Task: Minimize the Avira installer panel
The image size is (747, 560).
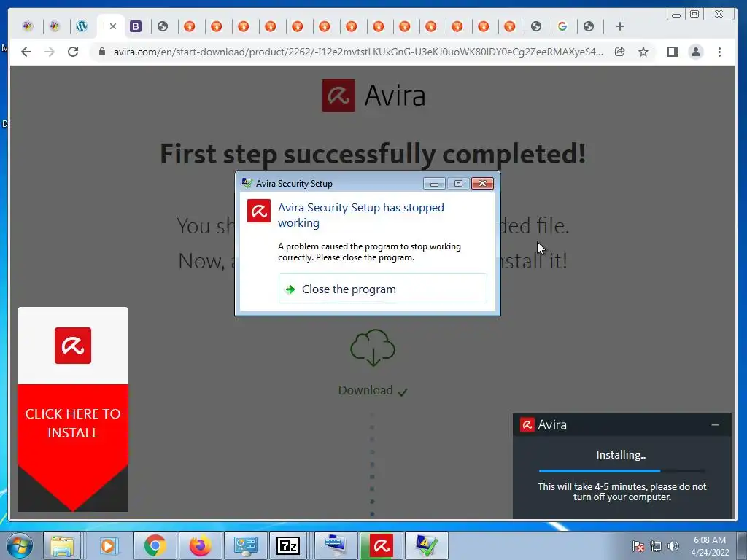Action: (715, 424)
